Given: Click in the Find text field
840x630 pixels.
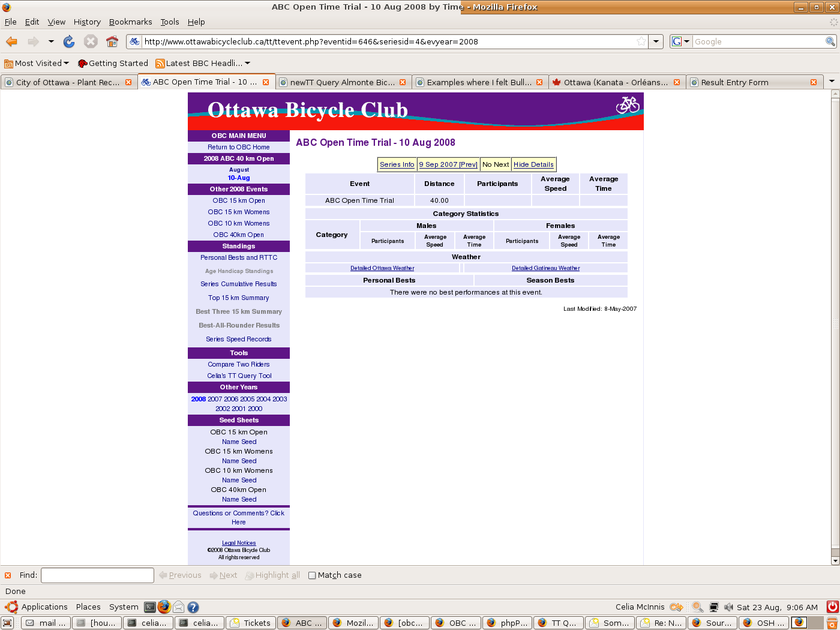Looking at the screenshot, I should 97,575.
